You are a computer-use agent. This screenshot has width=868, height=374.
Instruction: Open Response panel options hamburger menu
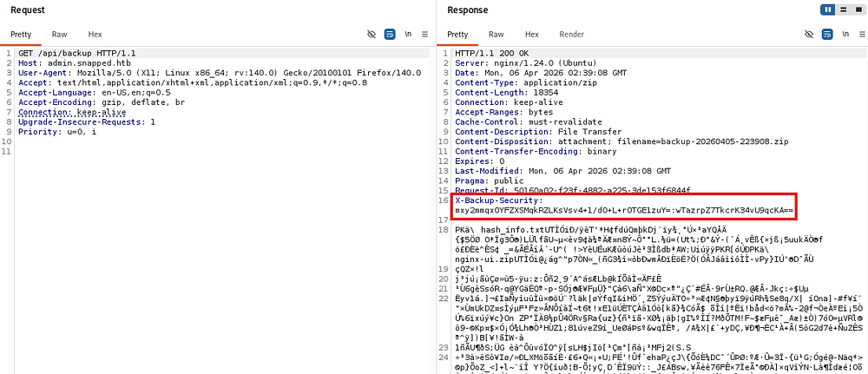click(x=861, y=35)
